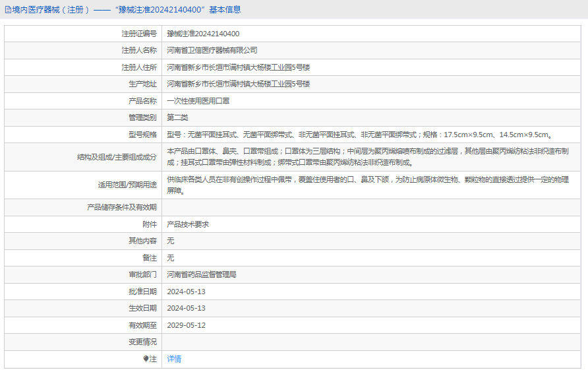Open the 详情 link
Viewport: 588px width, 374px height.
174,359
